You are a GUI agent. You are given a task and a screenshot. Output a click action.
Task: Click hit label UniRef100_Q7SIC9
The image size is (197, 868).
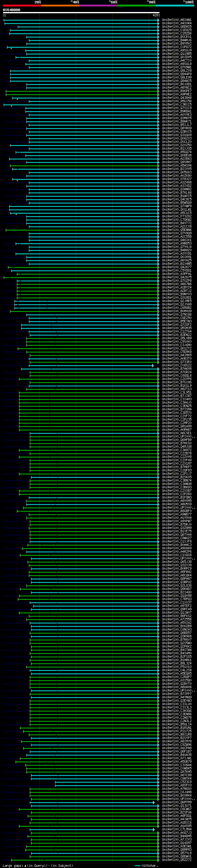point(176,108)
